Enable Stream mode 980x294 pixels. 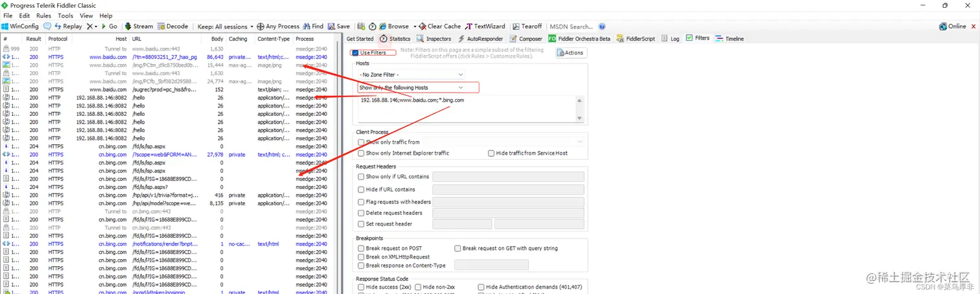[139, 27]
